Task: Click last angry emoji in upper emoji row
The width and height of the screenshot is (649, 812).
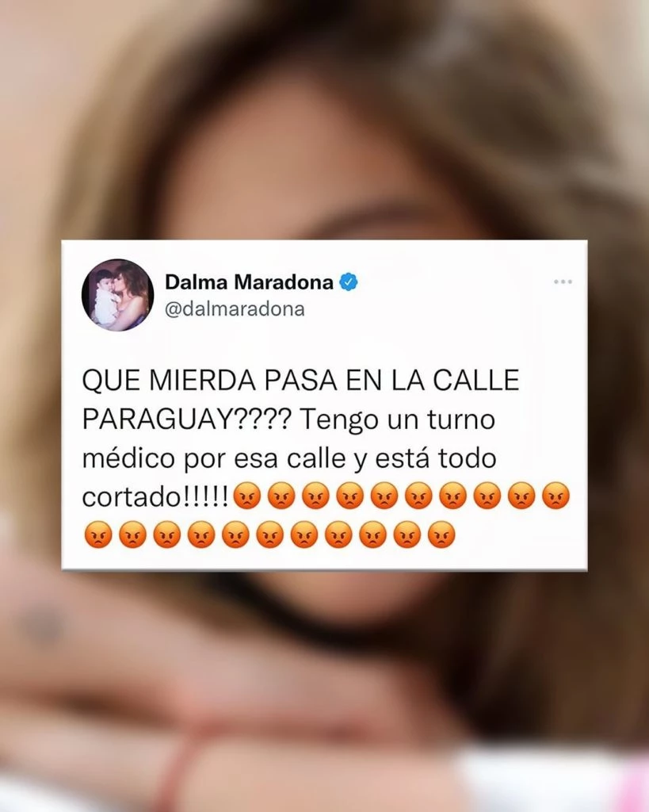Action: [555, 496]
